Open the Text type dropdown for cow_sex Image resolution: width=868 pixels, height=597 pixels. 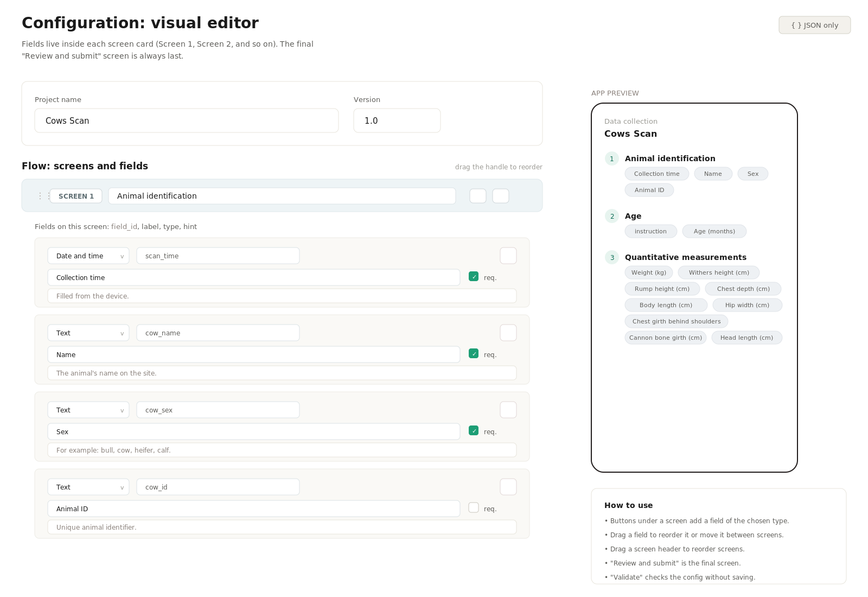pos(88,410)
